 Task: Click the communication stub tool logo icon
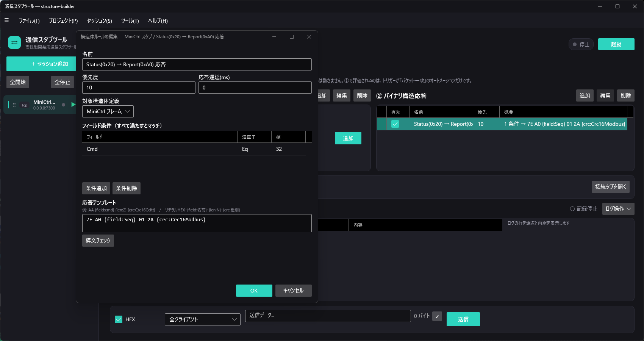point(14,42)
